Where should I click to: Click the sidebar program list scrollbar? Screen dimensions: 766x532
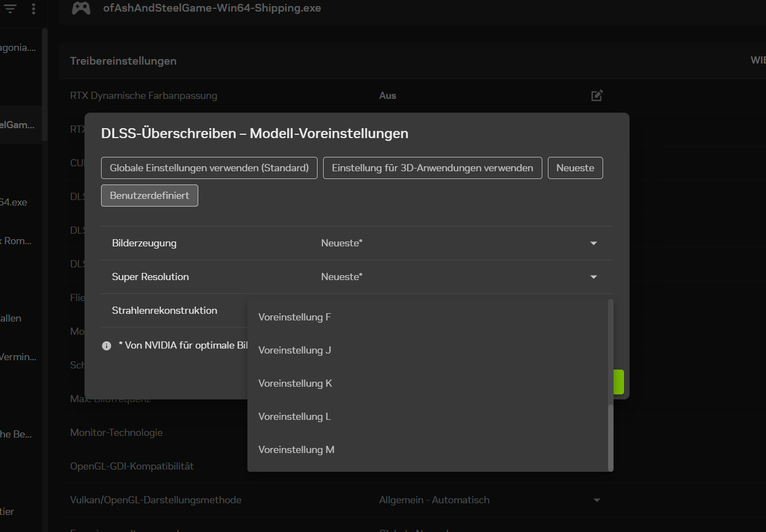[45, 84]
